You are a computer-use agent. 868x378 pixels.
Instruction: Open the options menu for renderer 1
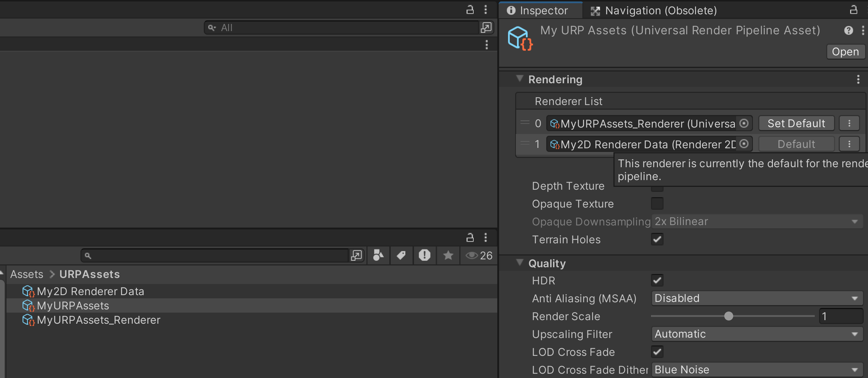click(849, 144)
